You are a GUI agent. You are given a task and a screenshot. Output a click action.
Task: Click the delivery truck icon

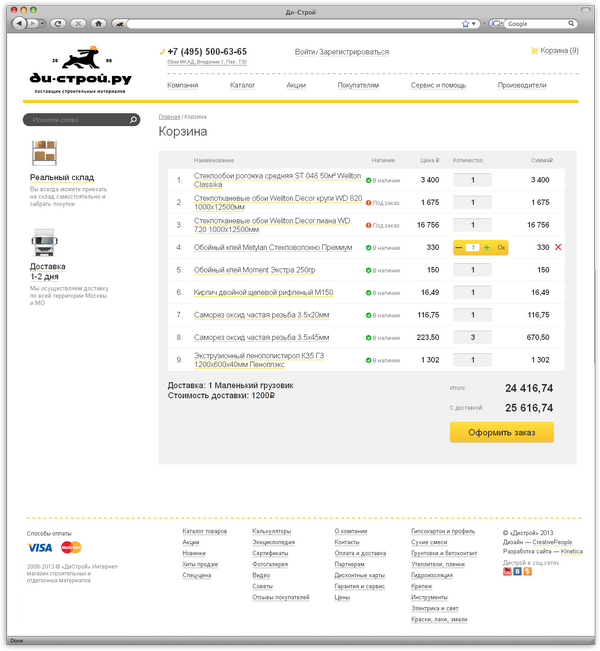pyautogui.click(x=44, y=243)
